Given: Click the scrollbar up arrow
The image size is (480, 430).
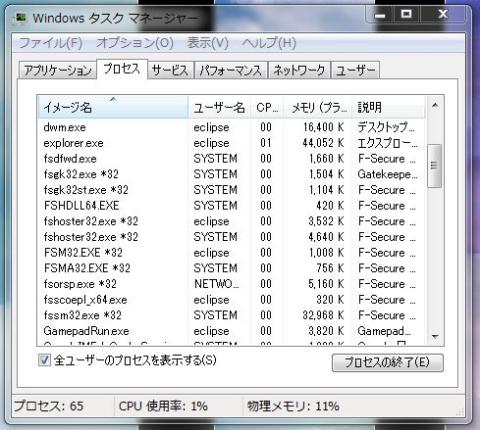Looking at the screenshot, I should (x=435, y=106).
